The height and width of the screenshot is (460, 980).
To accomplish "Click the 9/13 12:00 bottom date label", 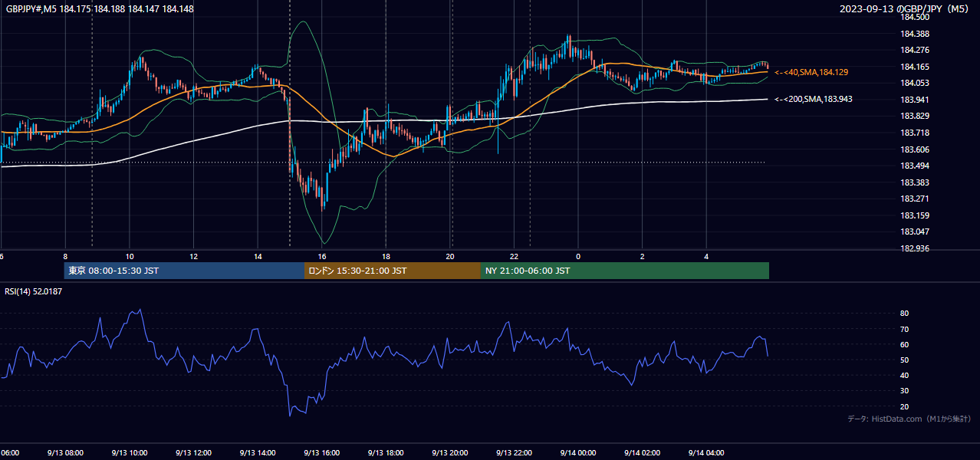I will [x=193, y=453].
